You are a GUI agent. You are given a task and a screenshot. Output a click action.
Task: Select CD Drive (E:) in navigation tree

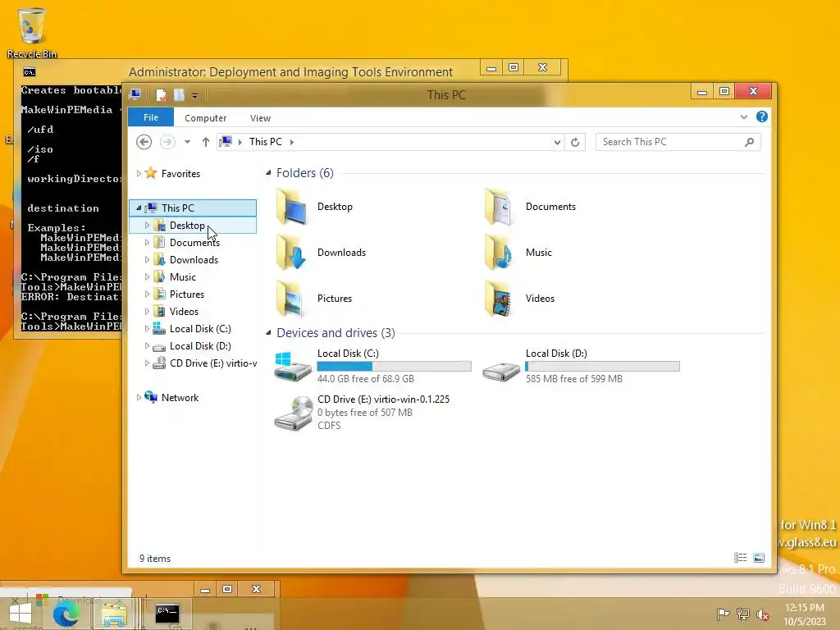[212, 363]
